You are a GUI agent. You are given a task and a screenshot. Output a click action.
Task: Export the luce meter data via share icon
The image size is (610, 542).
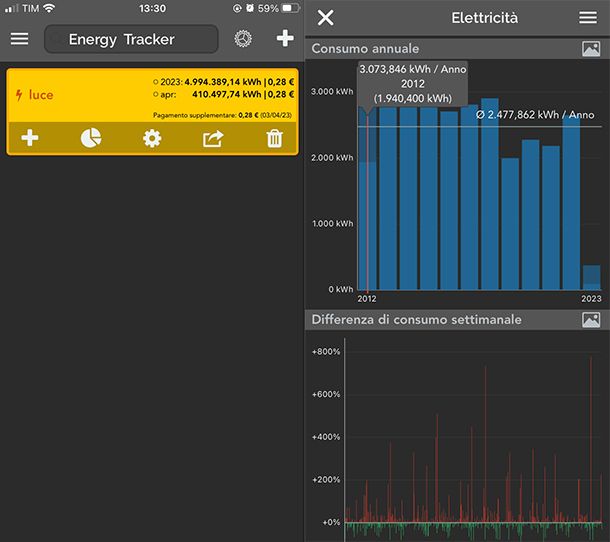pyautogui.click(x=213, y=138)
